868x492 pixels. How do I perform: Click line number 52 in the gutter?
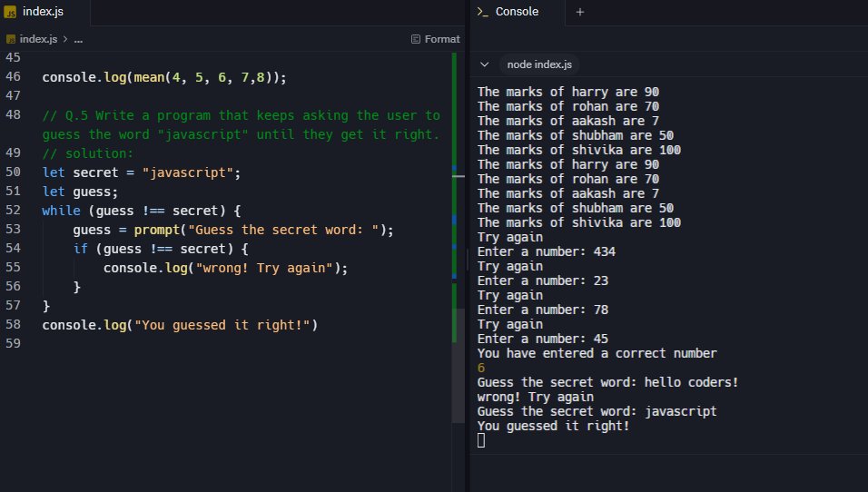point(13,211)
